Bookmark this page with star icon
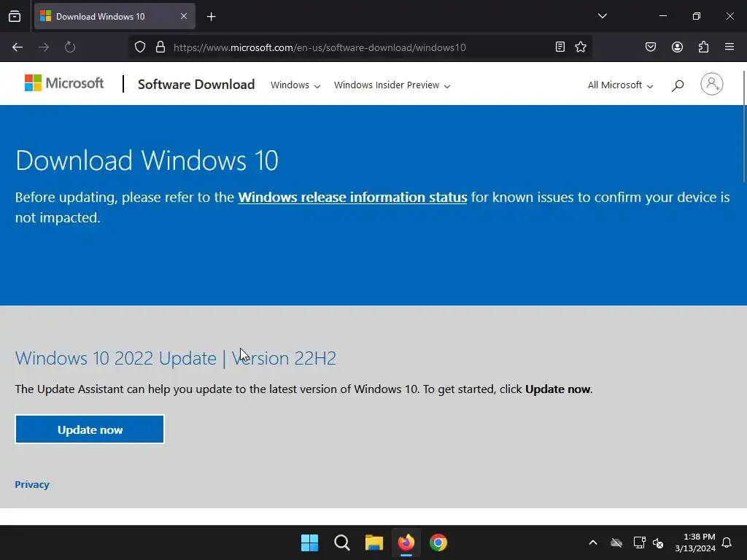 (580, 47)
